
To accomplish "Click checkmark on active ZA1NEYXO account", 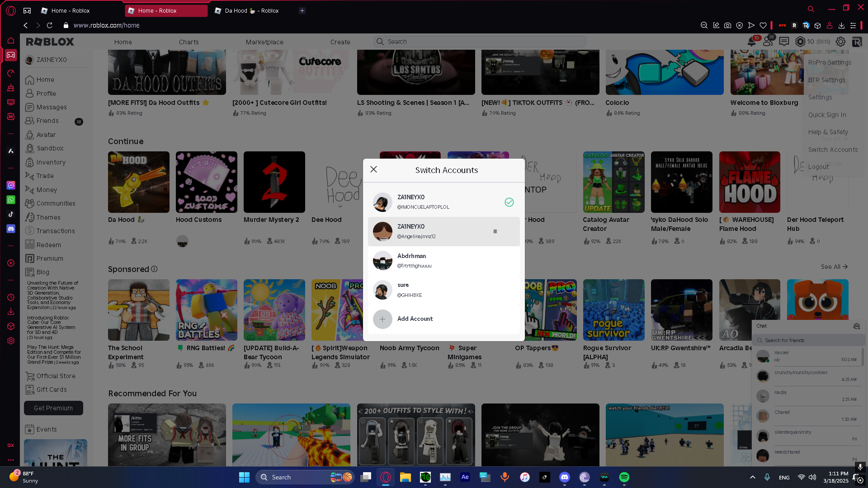I will pos(509,202).
